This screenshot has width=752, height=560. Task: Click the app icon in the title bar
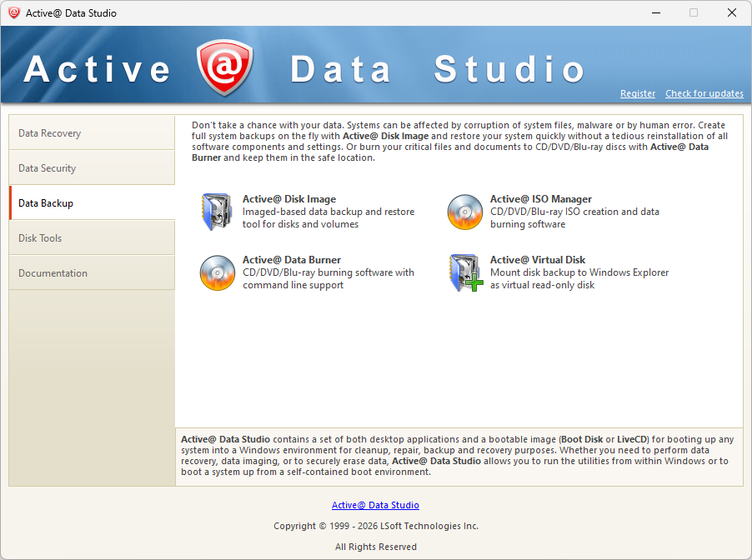[14, 13]
